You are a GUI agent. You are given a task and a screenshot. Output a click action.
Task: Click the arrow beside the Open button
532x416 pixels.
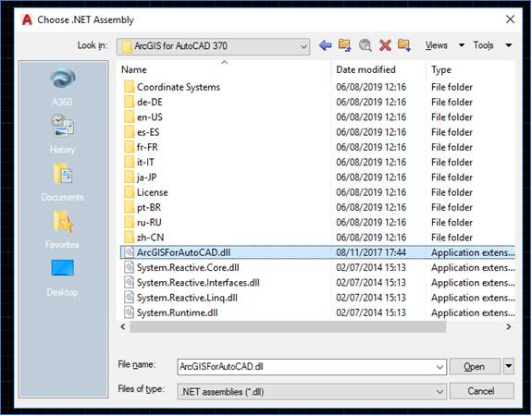(509, 366)
